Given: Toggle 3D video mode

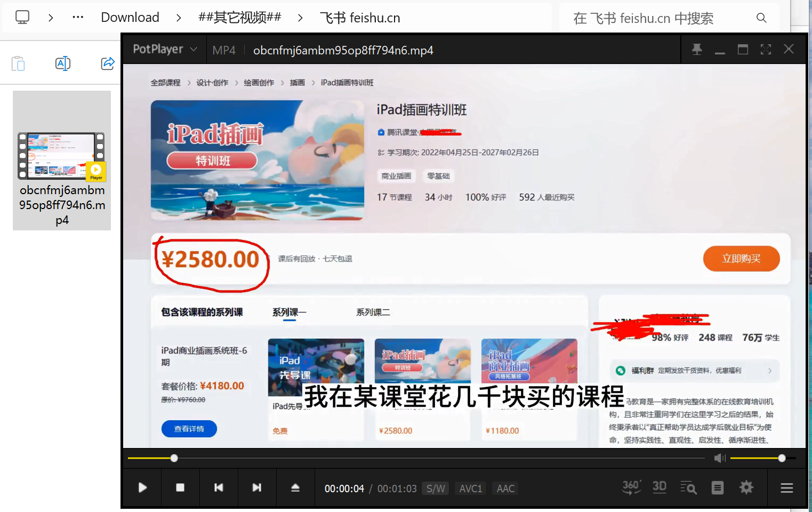Looking at the screenshot, I should (660, 487).
